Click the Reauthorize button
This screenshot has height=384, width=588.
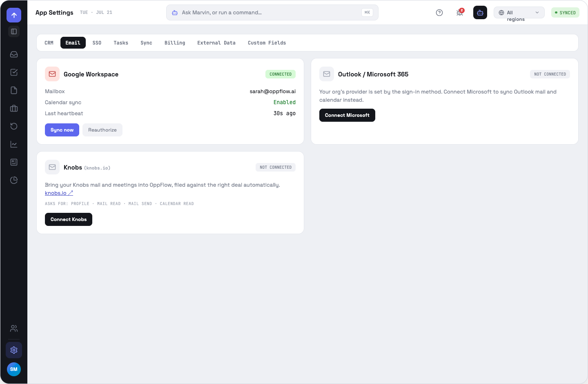[x=102, y=130]
